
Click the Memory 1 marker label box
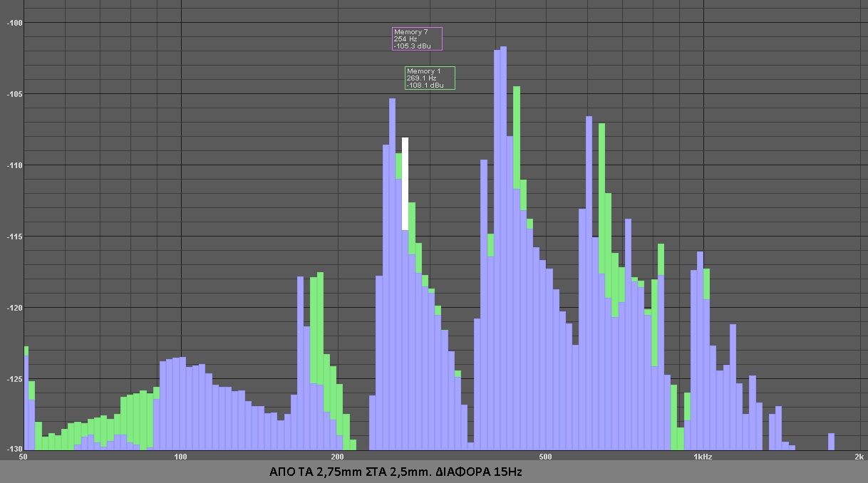point(430,78)
